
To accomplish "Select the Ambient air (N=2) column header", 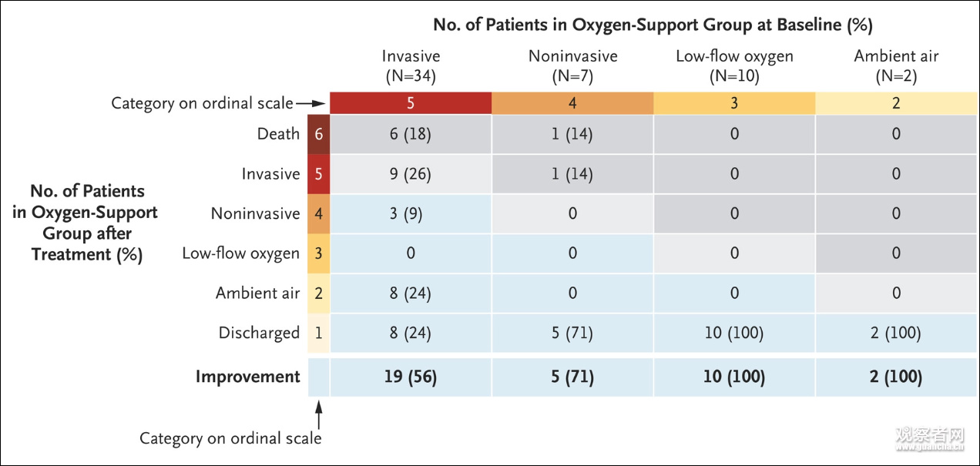I will point(896,66).
